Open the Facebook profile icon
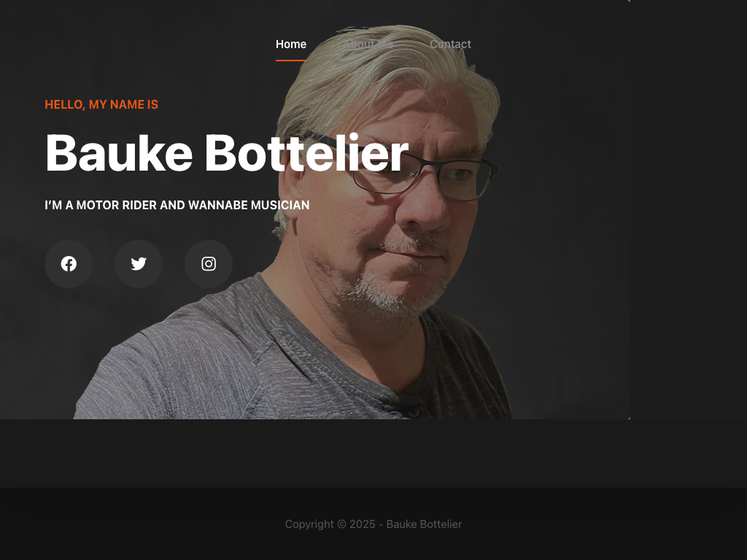The height and width of the screenshot is (560, 747). pyautogui.click(x=69, y=264)
